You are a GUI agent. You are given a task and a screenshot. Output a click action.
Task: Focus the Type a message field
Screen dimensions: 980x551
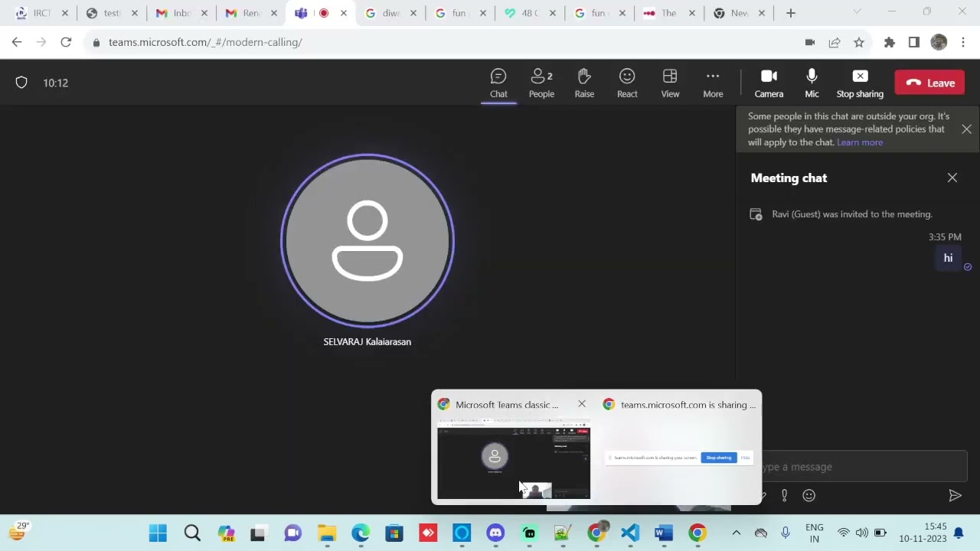[864, 467]
